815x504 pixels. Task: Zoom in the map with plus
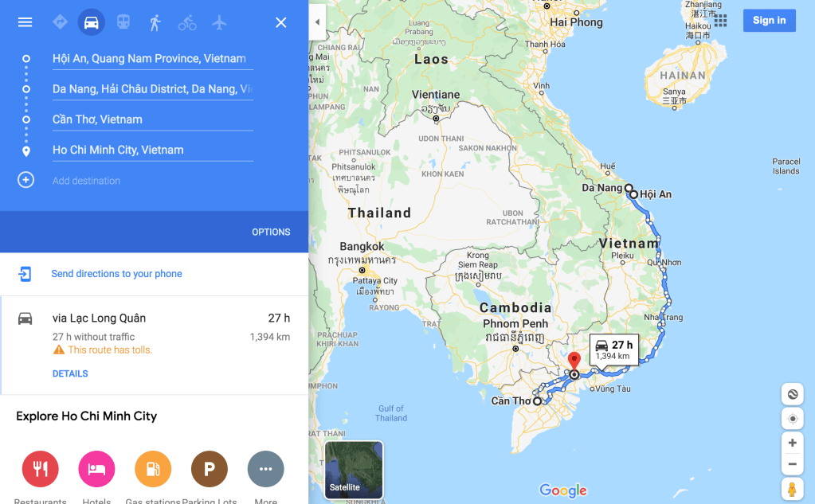point(792,443)
